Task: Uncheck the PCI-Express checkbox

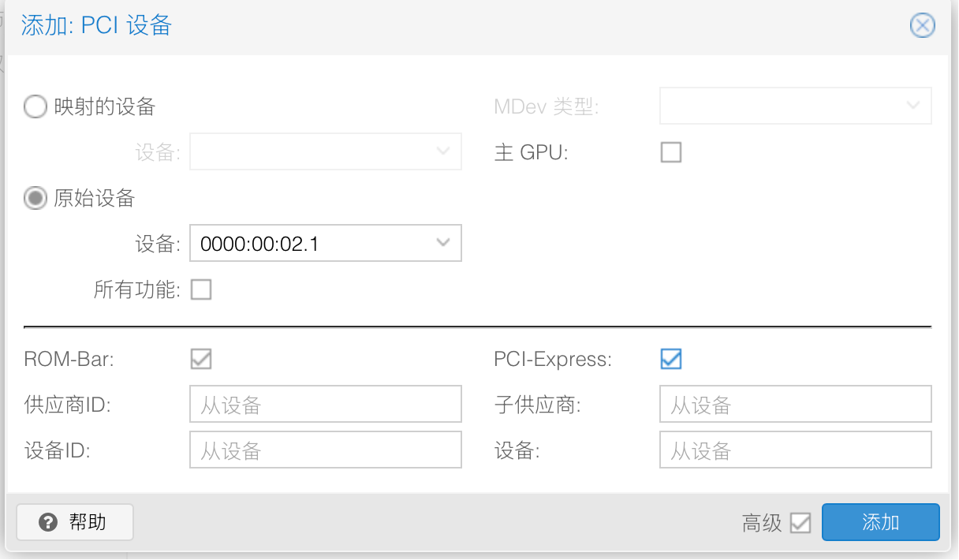Action: 670,360
